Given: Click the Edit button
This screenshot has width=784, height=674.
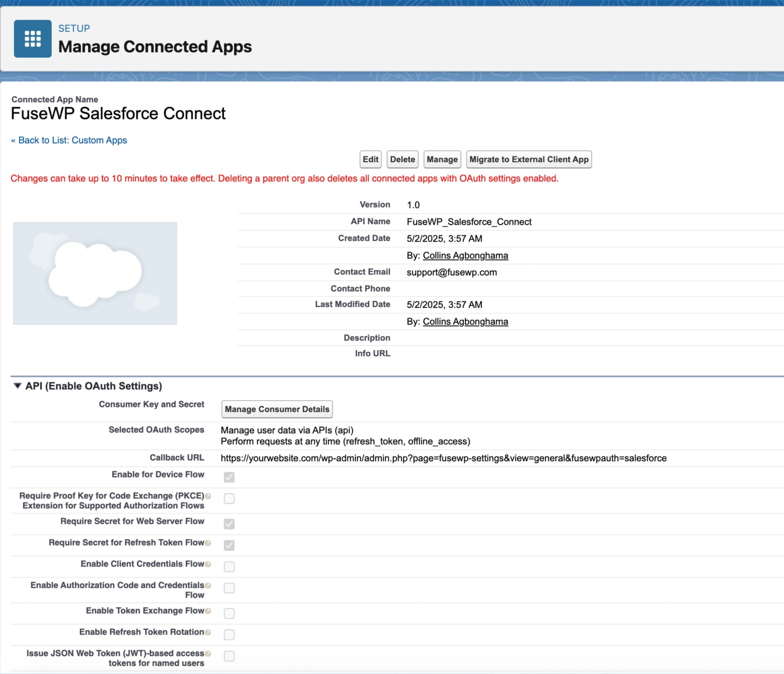Looking at the screenshot, I should [x=370, y=159].
